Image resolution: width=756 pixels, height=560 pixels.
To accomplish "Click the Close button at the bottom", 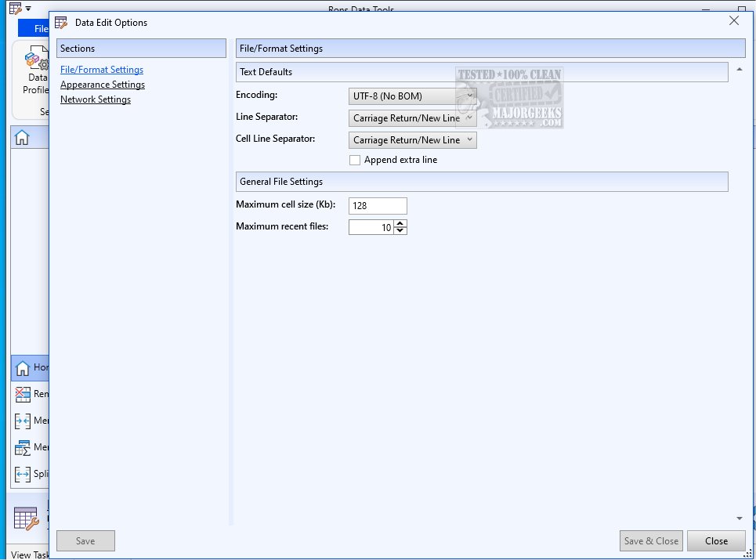I will [x=716, y=540].
